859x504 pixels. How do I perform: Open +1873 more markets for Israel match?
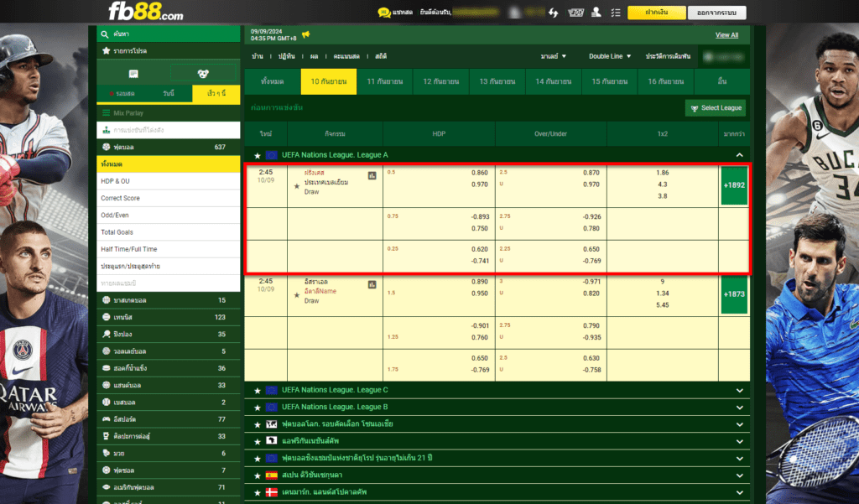[x=734, y=294]
